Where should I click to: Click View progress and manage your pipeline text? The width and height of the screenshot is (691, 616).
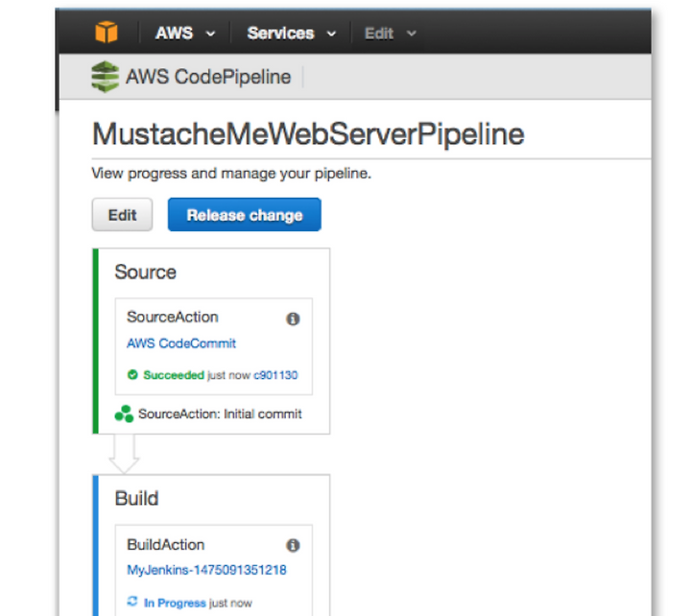(231, 174)
